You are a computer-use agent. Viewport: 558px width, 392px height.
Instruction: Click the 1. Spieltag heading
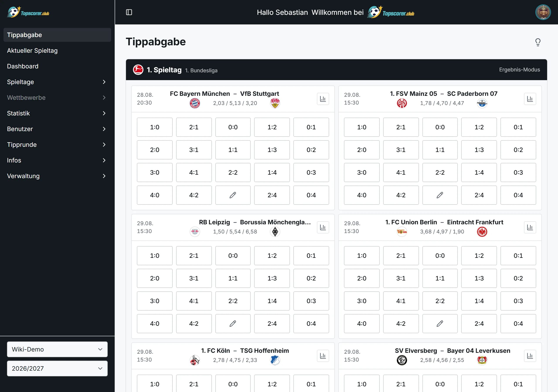pos(164,70)
